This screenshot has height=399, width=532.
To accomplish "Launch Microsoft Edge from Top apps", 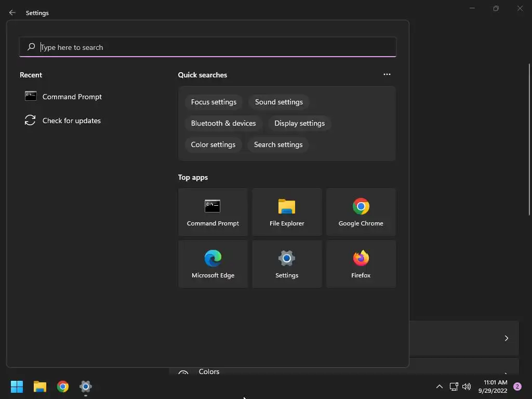I will [212, 264].
